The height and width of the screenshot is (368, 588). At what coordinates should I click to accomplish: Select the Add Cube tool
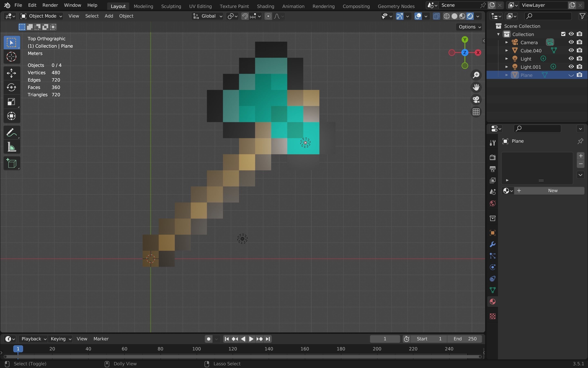(x=11, y=164)
